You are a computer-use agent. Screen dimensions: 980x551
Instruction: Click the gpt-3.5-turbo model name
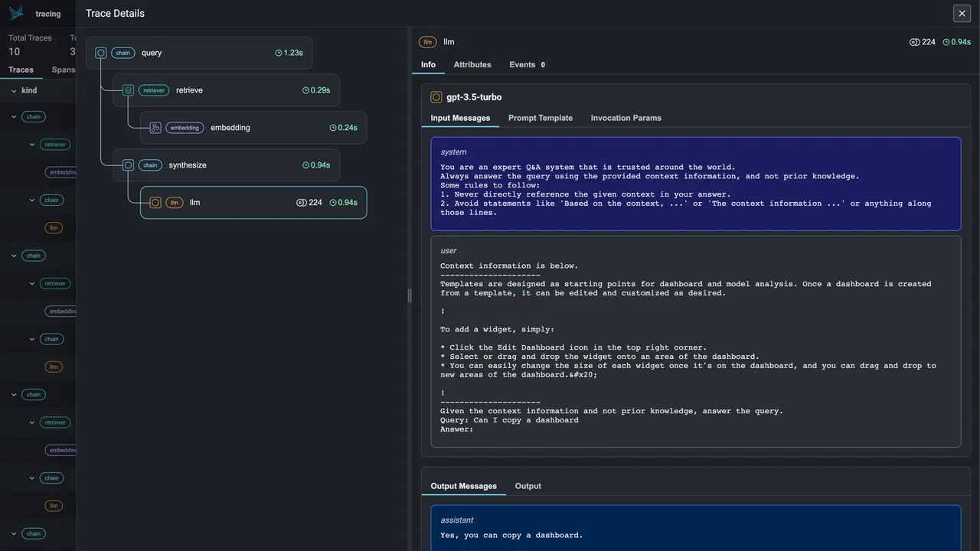click(474, 97)
